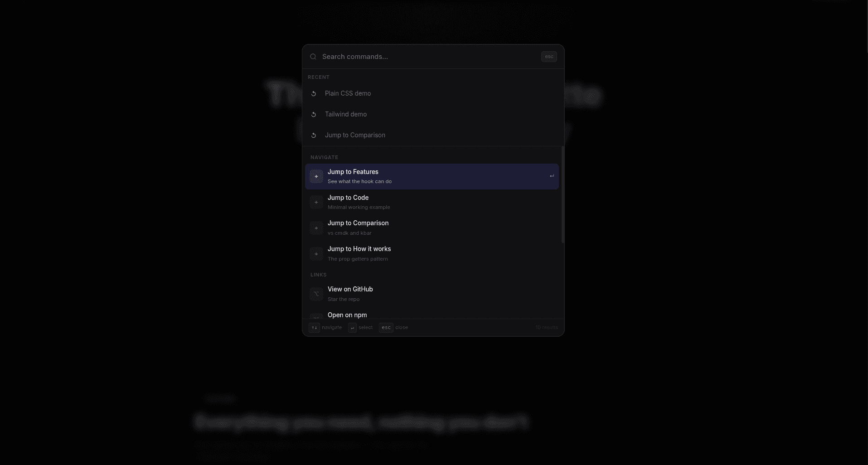The height and width of the screenshot is (465, 868).
Task: Click the history icon beside recent Jump to Comparison
Action: click(314, 135)
